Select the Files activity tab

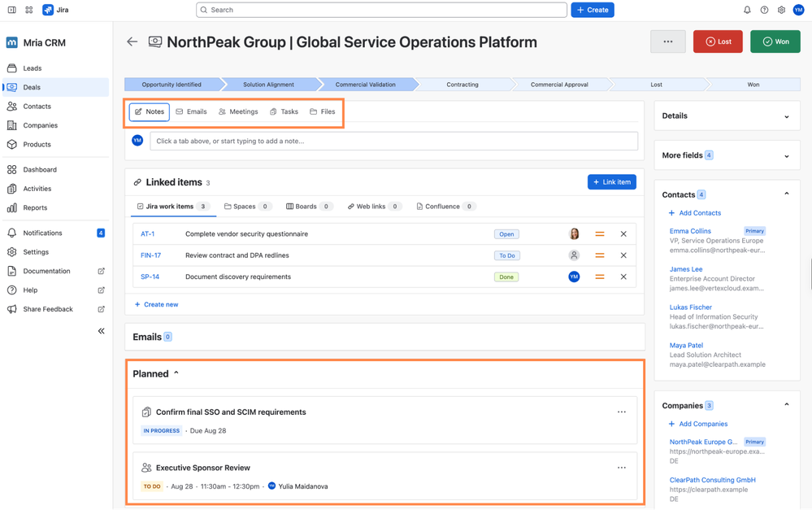tap(323, 111)
